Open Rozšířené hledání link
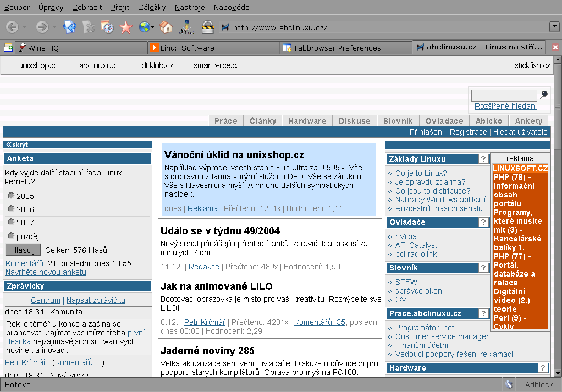The height and width of the screenshot is (392, 562). (505, 106)
